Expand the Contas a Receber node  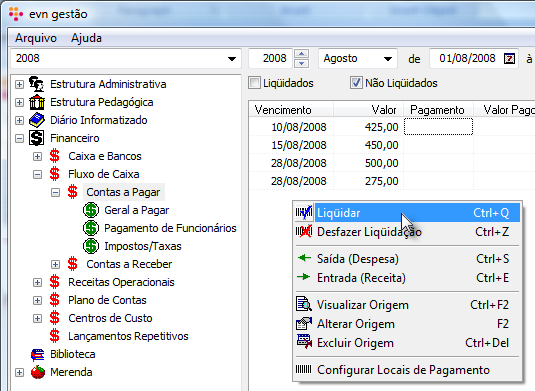55,264
